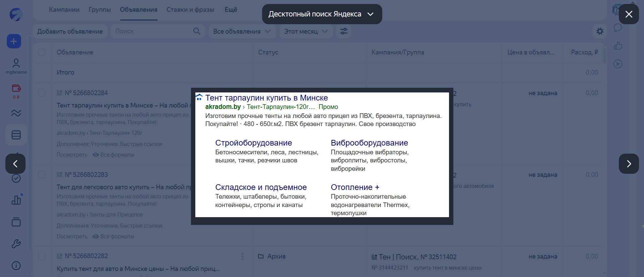Viewport: 644px width, 277px height.
Task: Sort by the Объявление column header
Action: pyautogui.click(x=75, y=52)
